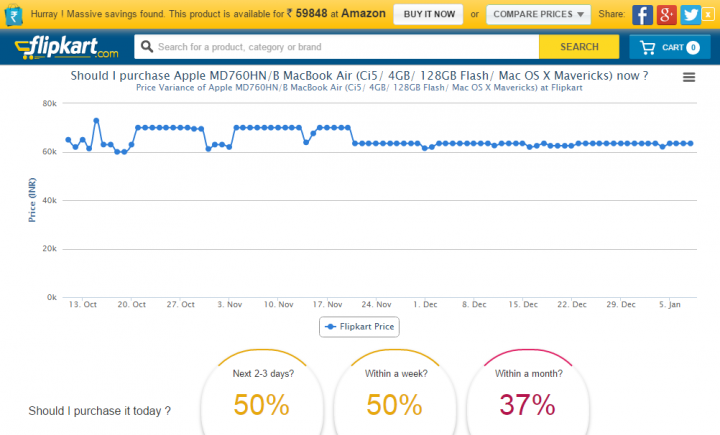
Task: Click the cart count badge showing 0
Action: 693,47
